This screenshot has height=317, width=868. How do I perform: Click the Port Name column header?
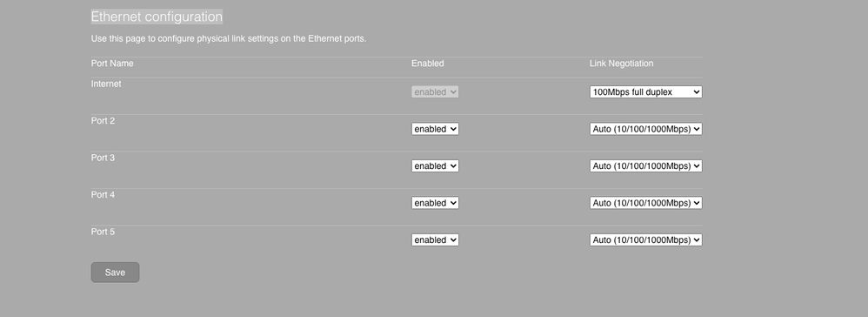click(112, 64)
